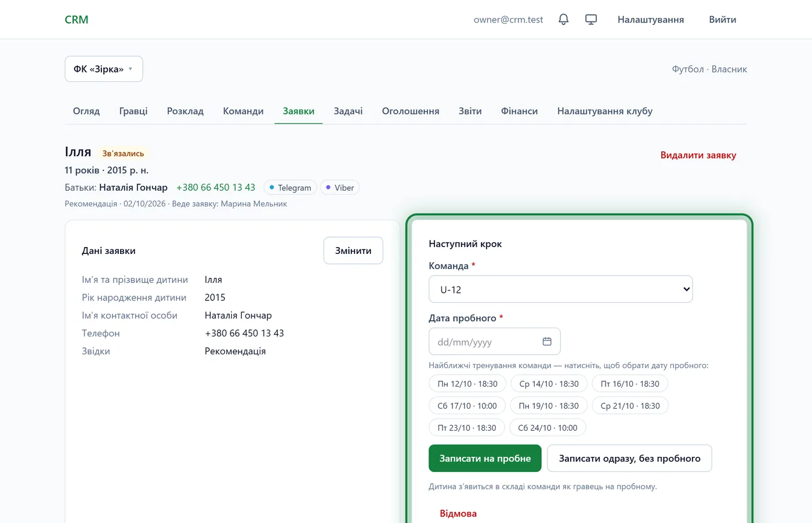
Task: Pick training Пн 19/10 · 18:30
Action: coord(549,406)
